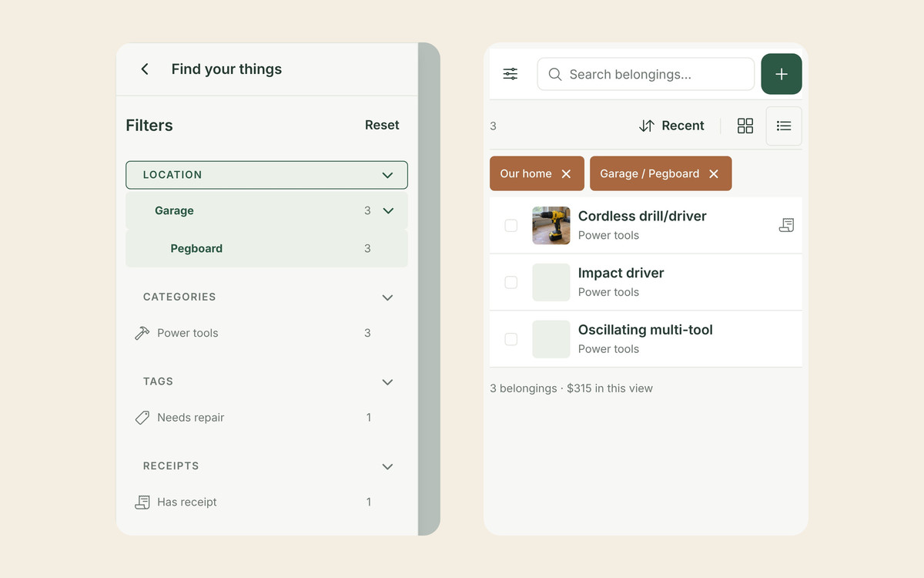The height and width of the screenshot is (578, 924).
Task: Click the Oscillating multi-tool placeholder thumbnail
Action: click(551, 339)
